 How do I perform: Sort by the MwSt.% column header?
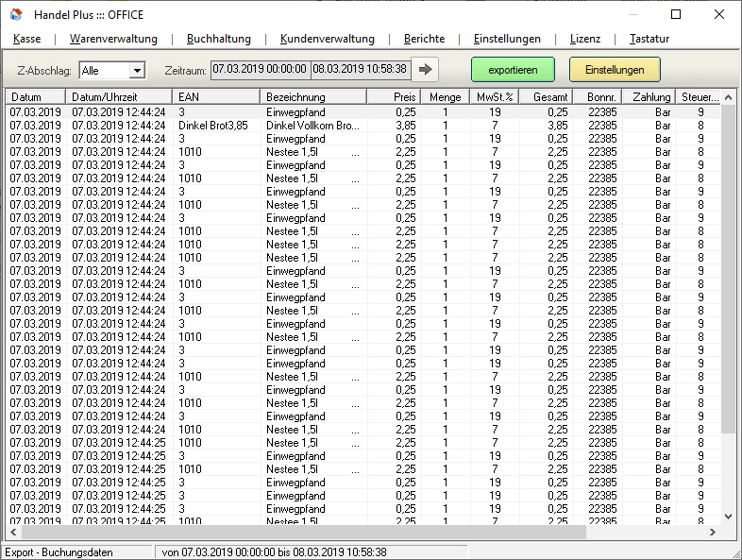495,97
